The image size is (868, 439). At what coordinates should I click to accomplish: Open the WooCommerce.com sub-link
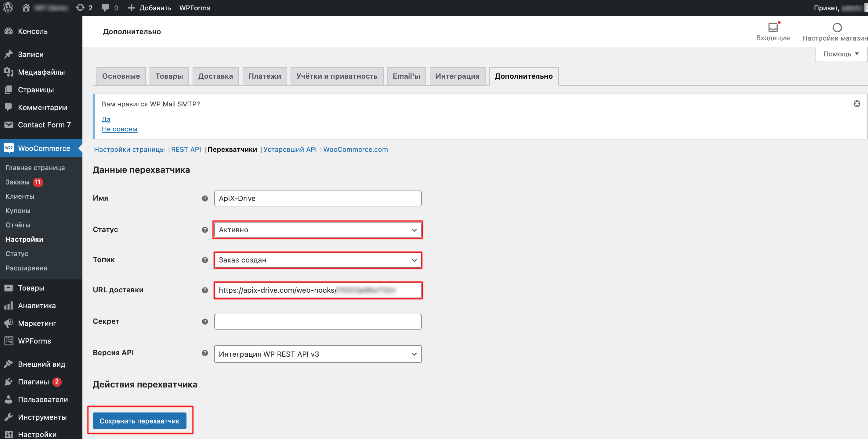(356, 149)
